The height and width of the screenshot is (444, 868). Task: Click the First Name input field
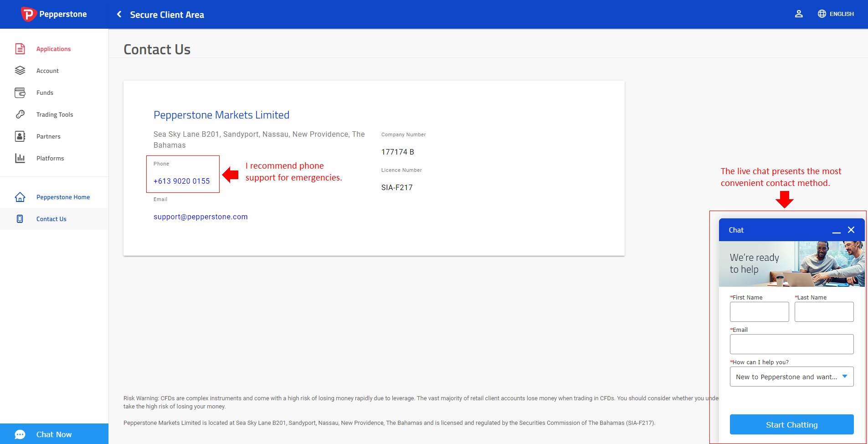(759, 312)
